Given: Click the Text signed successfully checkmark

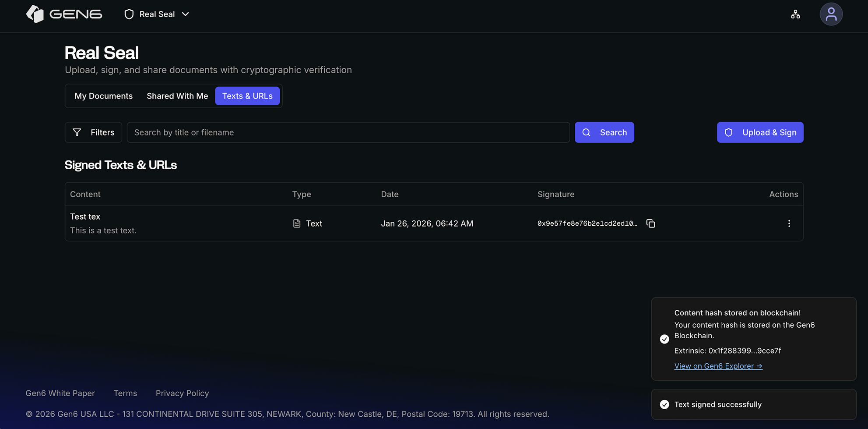Looking at the screenshot, I should (664, 404).
